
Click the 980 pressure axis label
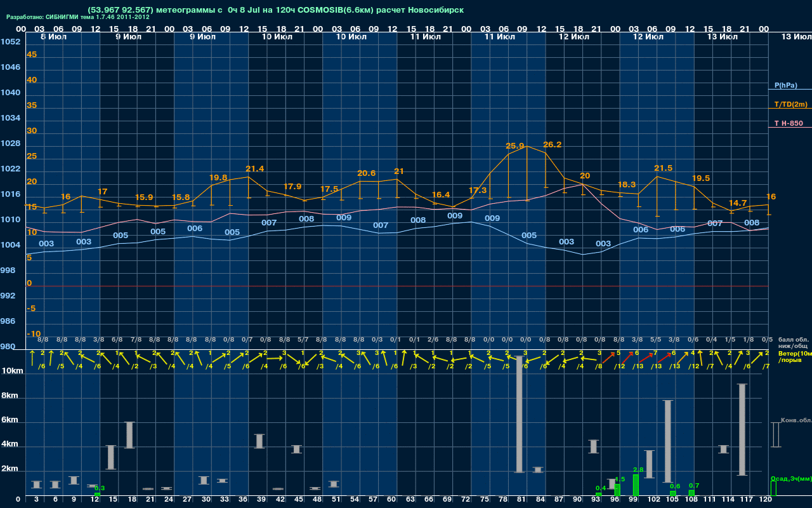[8, 347]
